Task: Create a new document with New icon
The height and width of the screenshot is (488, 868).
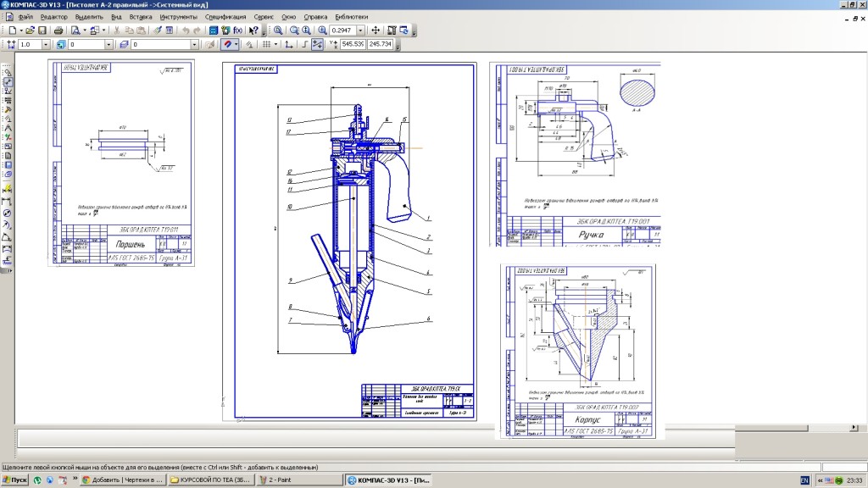Action: (12, 30)
